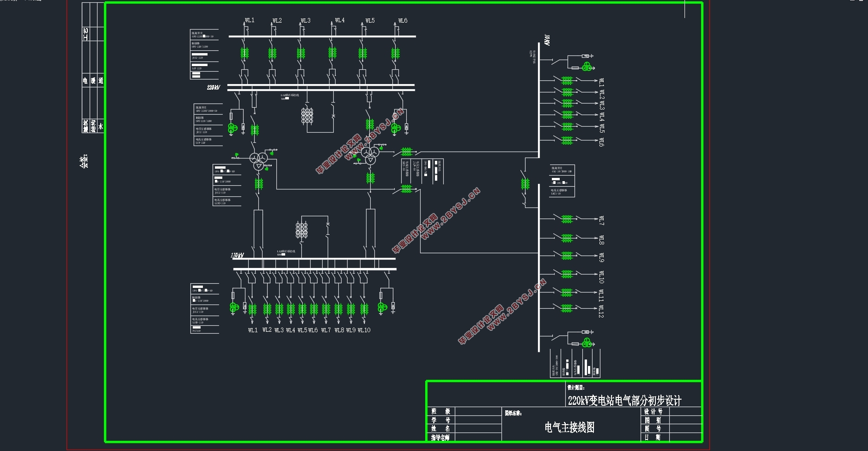The height and width of the screenshot is (451, 868).
Task: Select green CT symbol on 10kV WL12 feeder
Action: pyautogui.click(x=567, y=308)
